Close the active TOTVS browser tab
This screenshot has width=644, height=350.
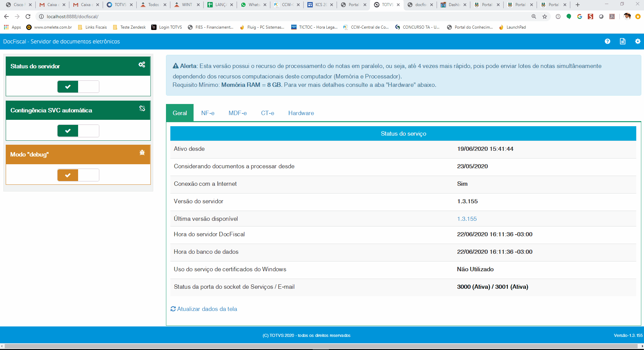click(x=398, y=5)
